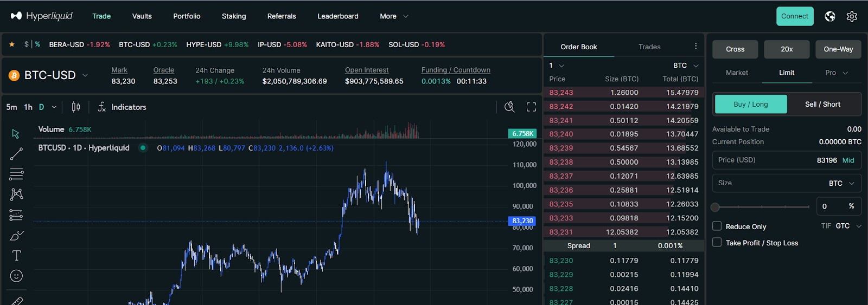The height and width of the screenshot is (305, 868).
Task: Switch to Sell / Short side
Action: [822, 104]
